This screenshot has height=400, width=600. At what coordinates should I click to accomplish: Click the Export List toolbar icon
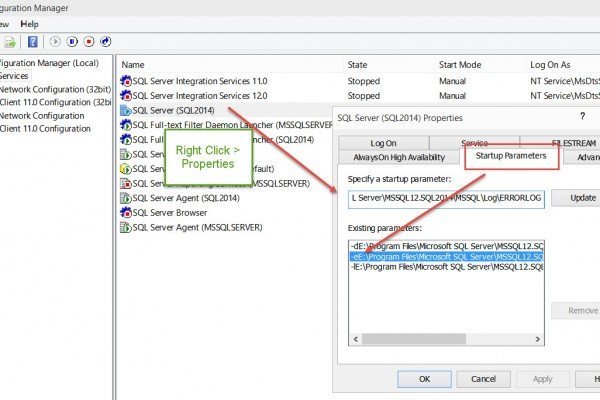click(x=9, y=42)
